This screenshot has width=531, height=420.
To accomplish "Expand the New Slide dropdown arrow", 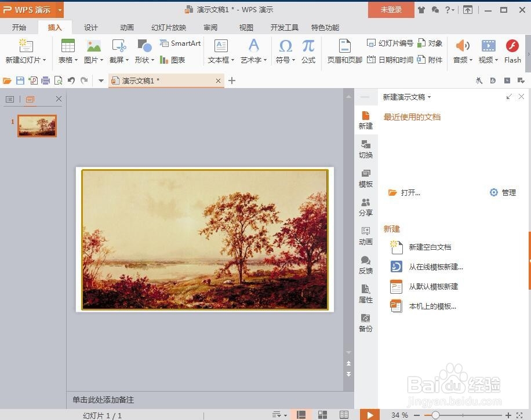I will click(x=45, y=60).
